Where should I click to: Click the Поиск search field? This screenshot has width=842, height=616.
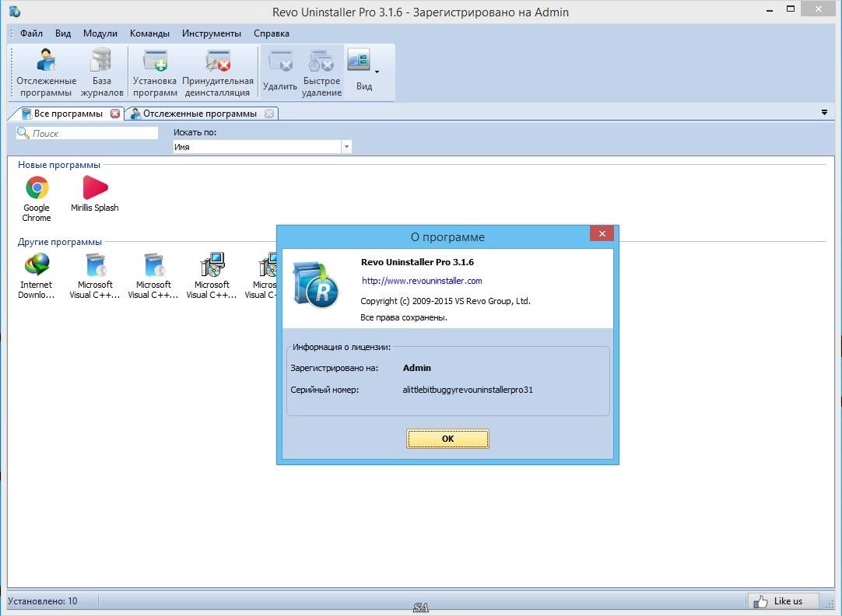(x=87, y=133)
